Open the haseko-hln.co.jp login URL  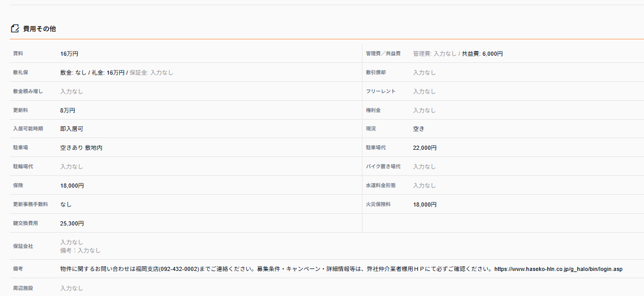click(558, 269)
